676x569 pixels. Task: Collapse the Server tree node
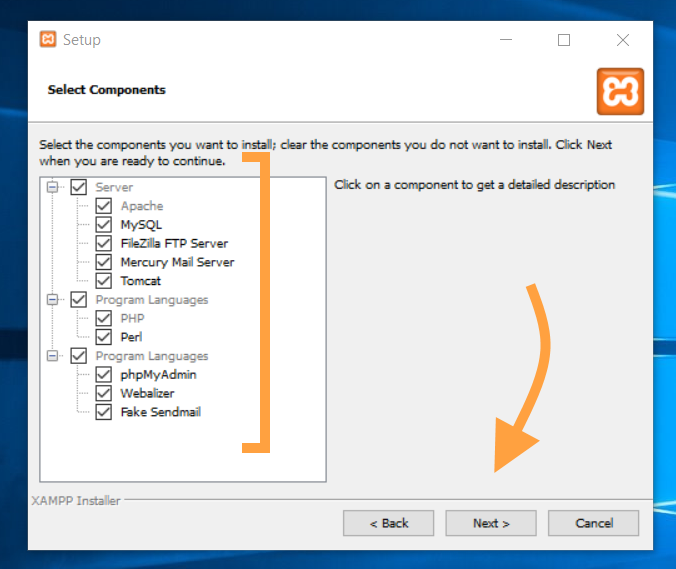pyautogui.click(x=52, y=187)
